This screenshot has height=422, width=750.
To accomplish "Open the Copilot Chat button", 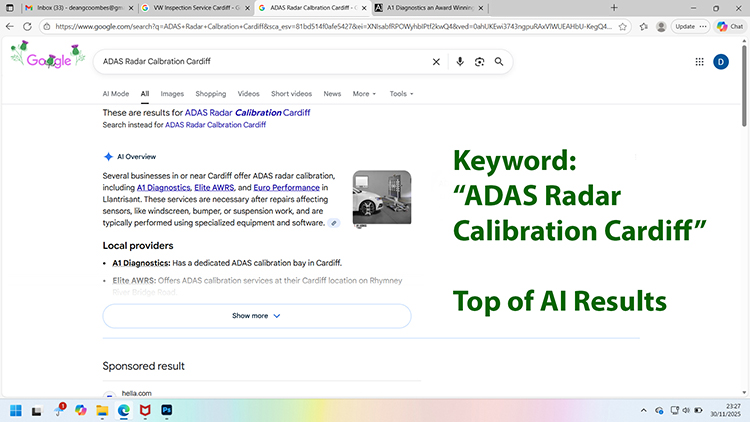I will click(729, 26).
